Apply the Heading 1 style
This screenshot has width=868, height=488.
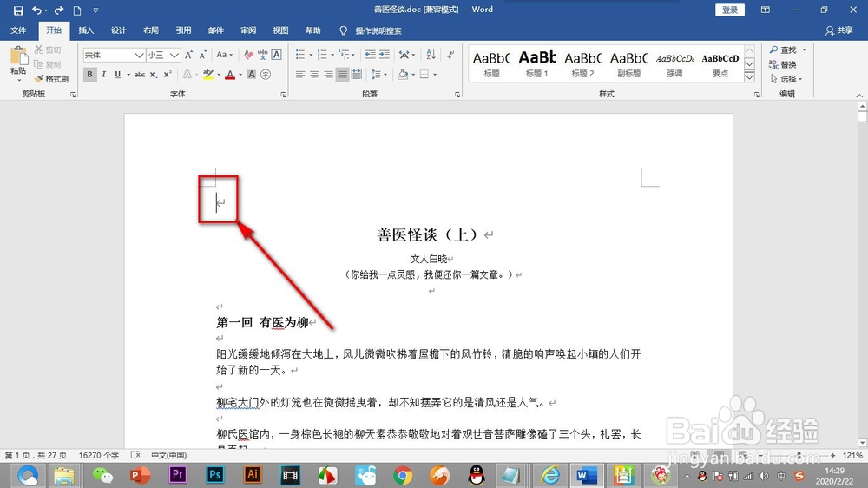537,63
